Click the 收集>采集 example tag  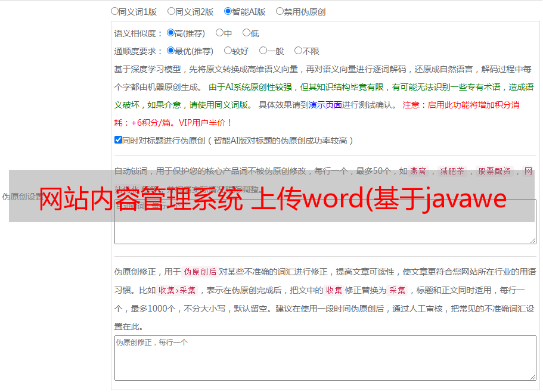[x=177, y=290]
